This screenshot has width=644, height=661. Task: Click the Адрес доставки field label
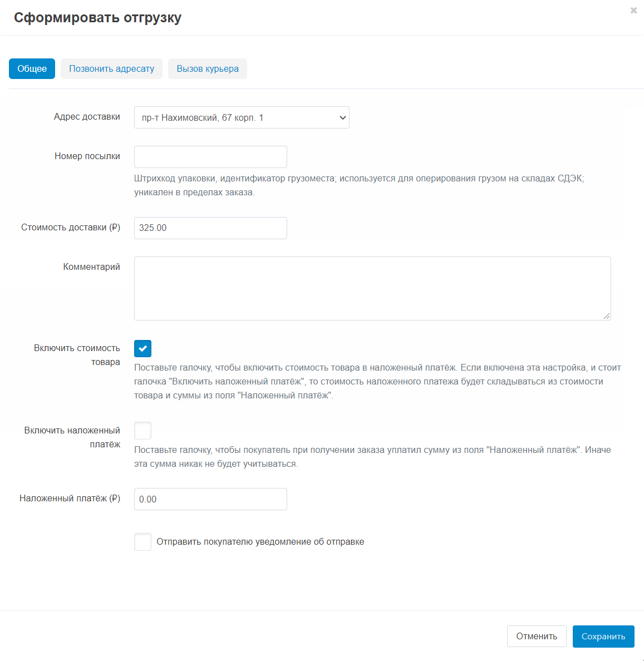(87, 117)
